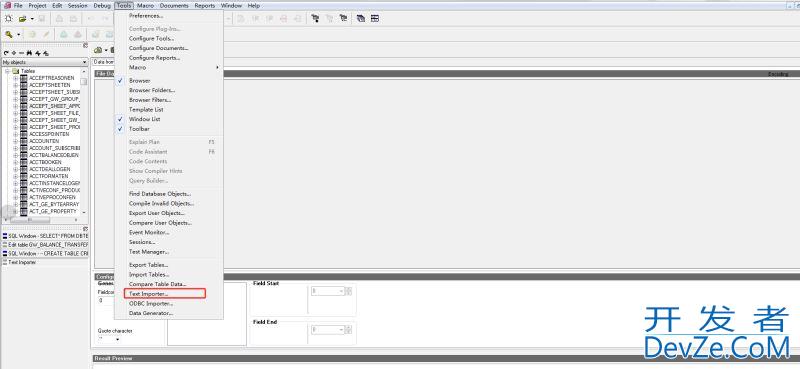Click the window list icon on toolbar
Image resolution: width=800 pixels, height=369 pixels.
tap(361, 19)
